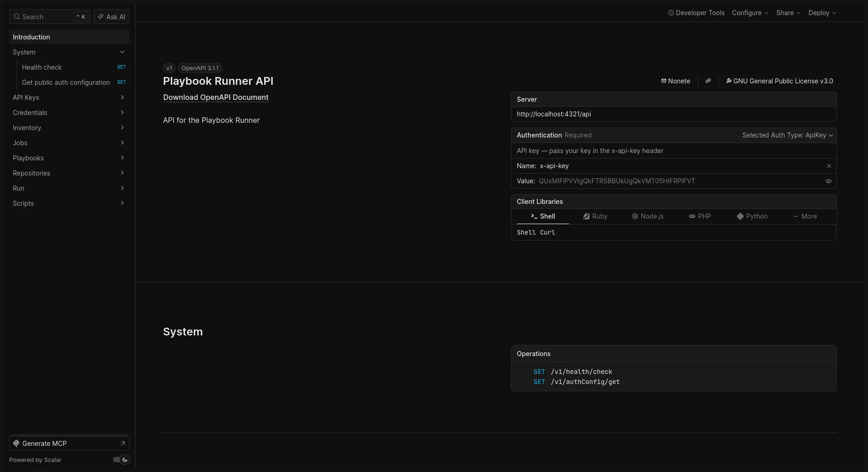Expand the Scripts sidebar section
Image resolution: width=868 pixels, height=472 pixels.
(122, 203)
